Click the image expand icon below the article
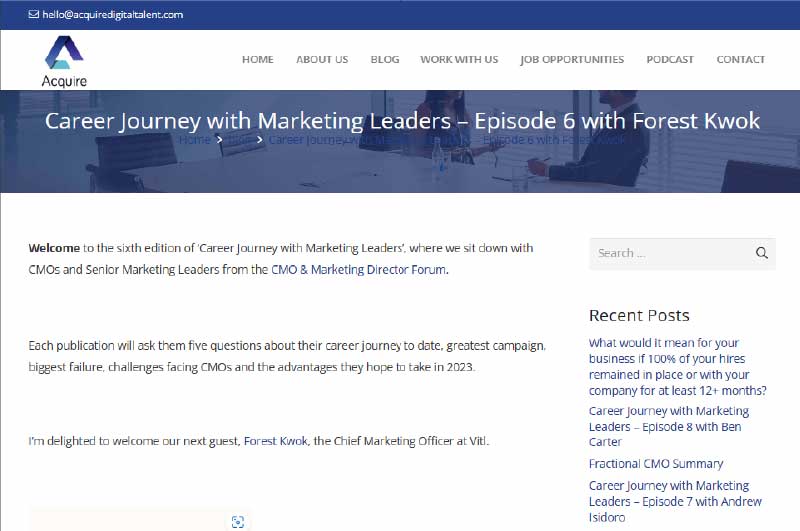 pos(238,522)
